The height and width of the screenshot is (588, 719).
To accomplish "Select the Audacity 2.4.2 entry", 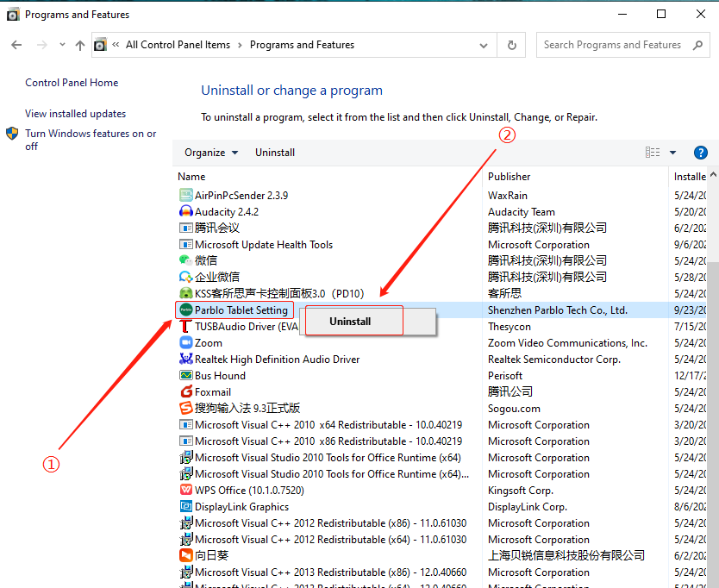I will [227, 212].
